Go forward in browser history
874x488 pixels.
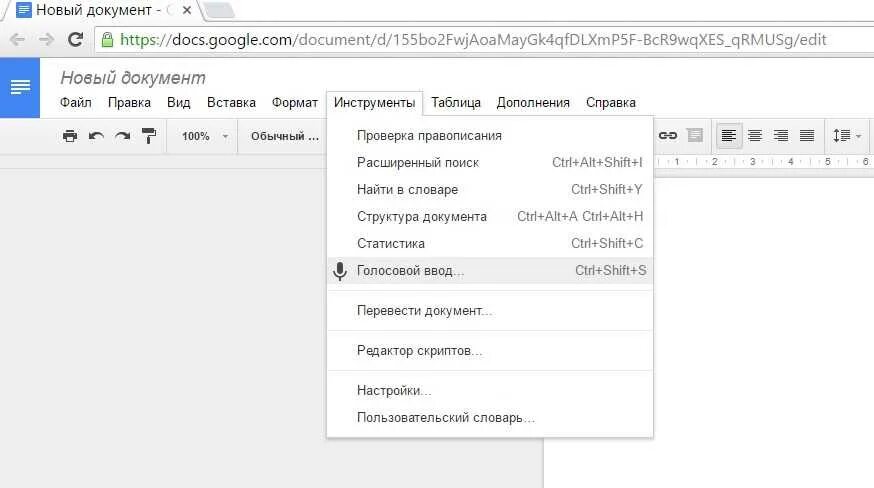[46, 40]
